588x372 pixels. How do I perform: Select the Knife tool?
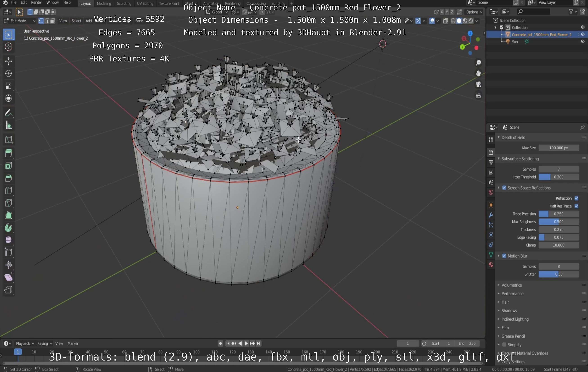[x=9, y=203]
